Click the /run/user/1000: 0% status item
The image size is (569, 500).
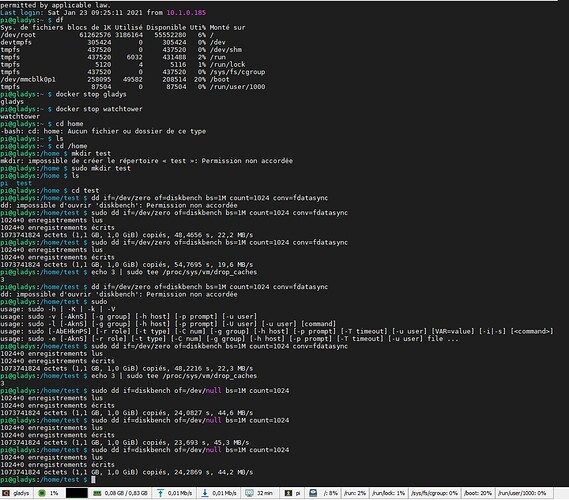(522, 493)
